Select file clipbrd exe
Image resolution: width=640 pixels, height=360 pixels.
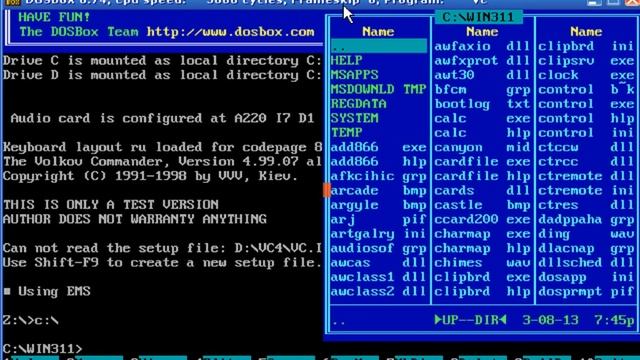tap(482, 277)
